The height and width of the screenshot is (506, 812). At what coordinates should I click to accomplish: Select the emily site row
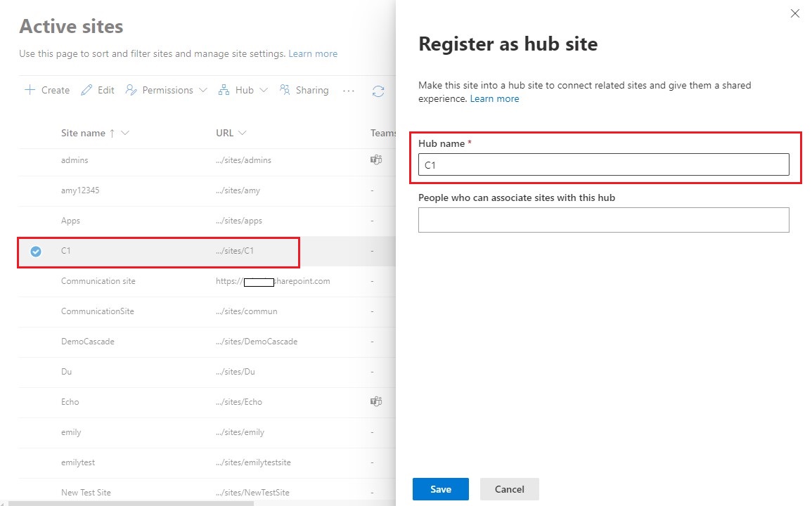pos(71,432)
